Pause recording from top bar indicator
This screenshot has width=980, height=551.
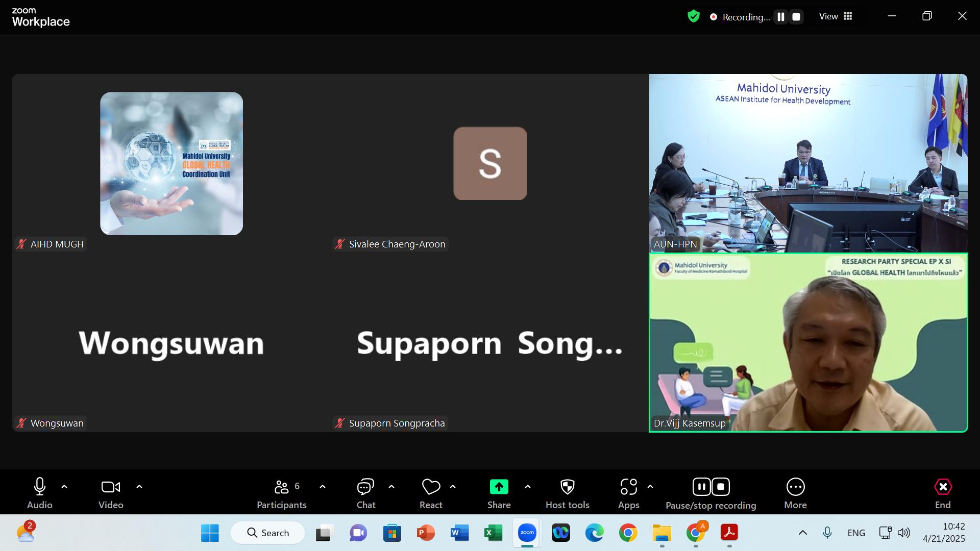click(x=781, y=17)
